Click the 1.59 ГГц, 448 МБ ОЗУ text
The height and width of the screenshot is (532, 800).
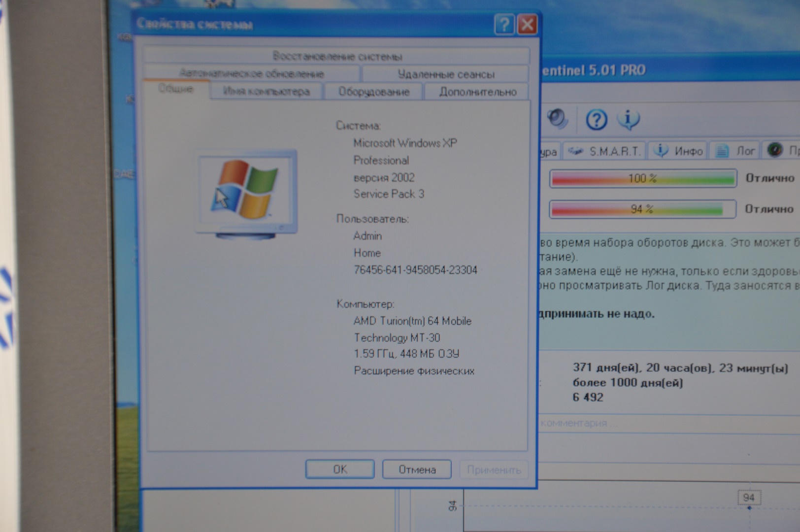coord(406,354)
